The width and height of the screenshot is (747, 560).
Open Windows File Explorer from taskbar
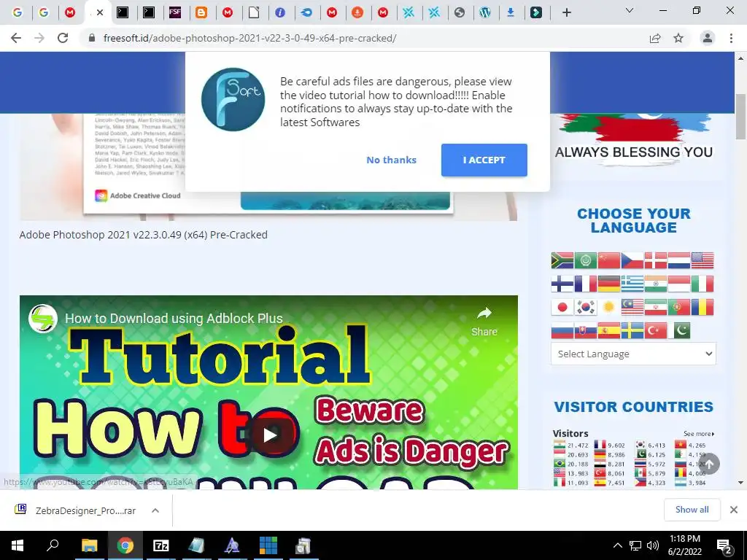89,545
